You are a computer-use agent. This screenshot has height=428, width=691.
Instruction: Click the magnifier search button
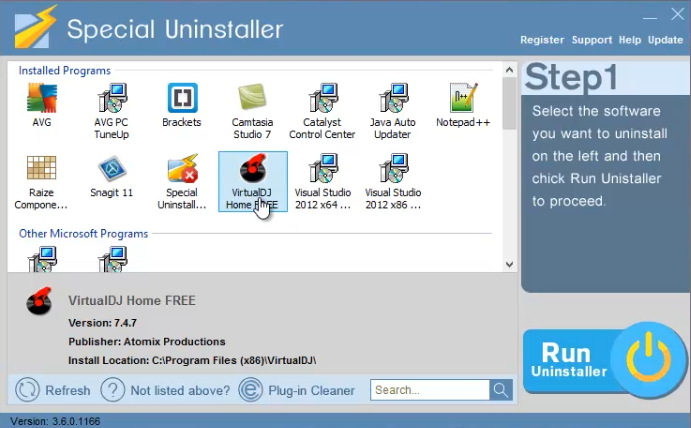tap(501, 390)
